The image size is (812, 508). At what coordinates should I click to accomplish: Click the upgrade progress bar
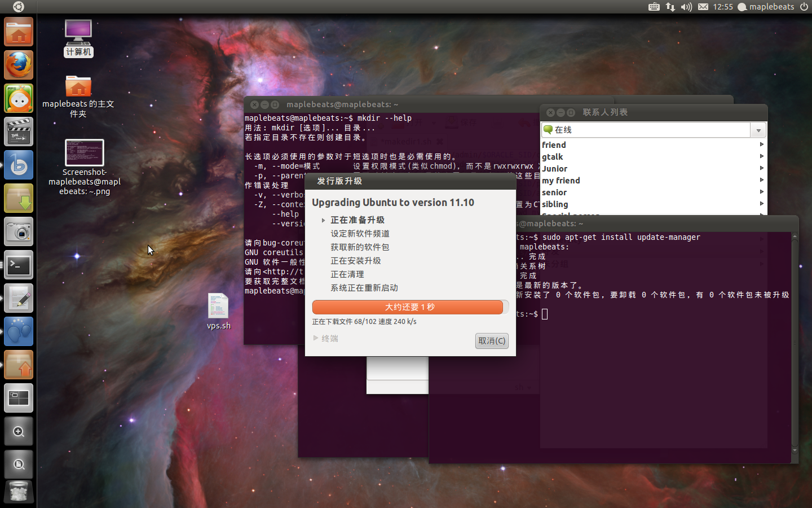tap(411, 307)
